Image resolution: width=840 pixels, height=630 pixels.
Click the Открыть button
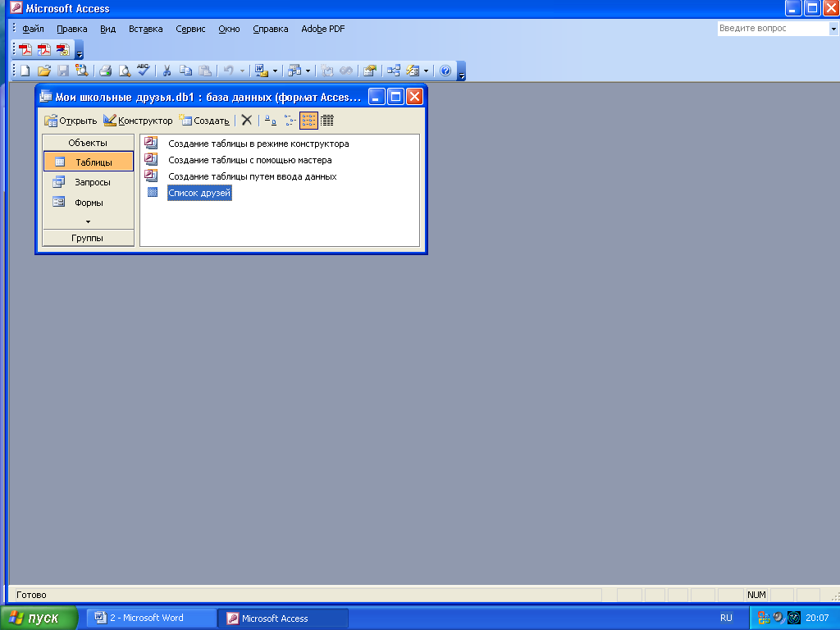coord(71,121)
